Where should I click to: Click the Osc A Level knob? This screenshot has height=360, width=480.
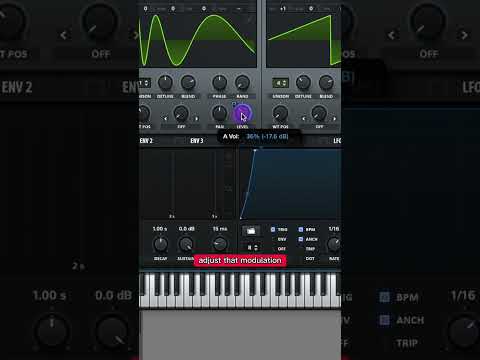(242, 114)
